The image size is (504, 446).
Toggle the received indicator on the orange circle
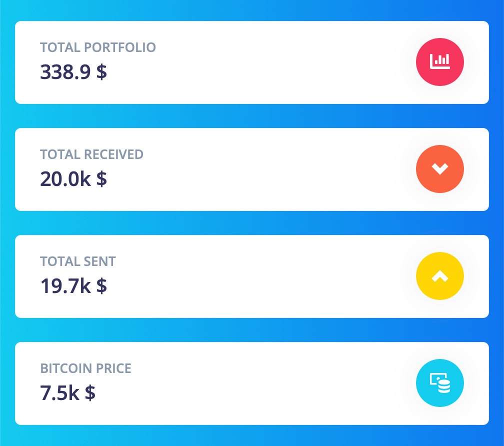[x=440, y=169]
